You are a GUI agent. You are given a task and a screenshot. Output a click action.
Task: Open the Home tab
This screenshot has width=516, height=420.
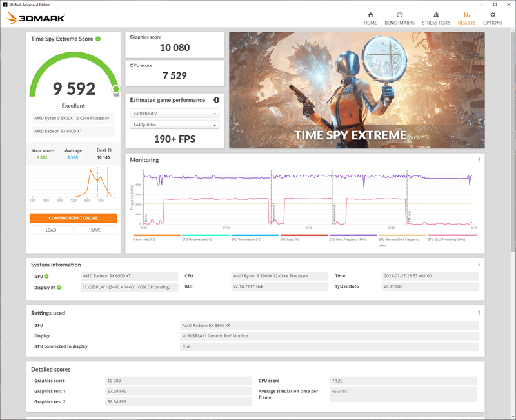click(x=370, y=19)
